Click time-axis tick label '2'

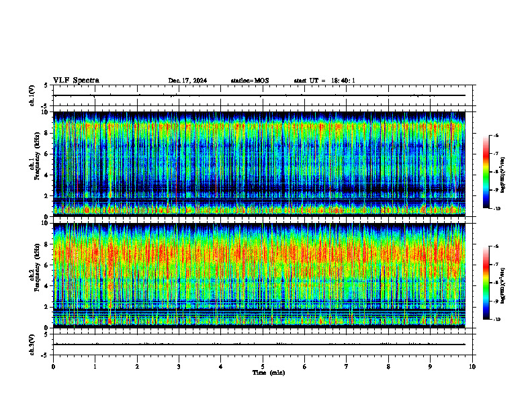point(137,367)
